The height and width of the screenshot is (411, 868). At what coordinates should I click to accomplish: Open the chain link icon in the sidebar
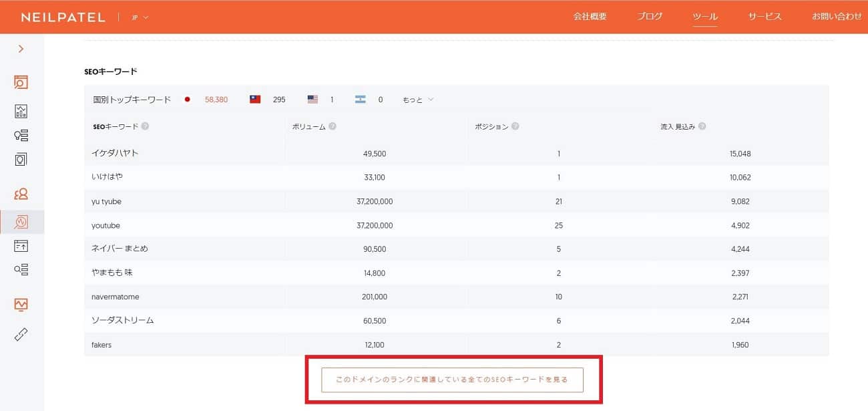point(21,334)
